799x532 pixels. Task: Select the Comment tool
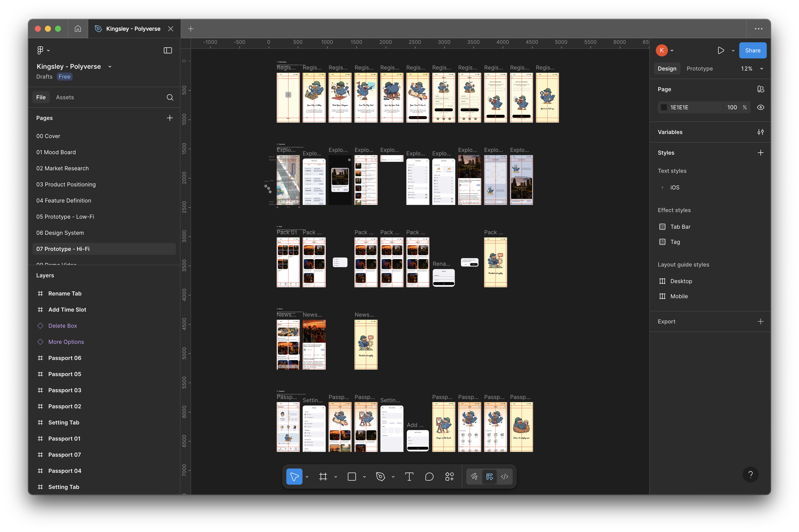(x=429, y=477)
